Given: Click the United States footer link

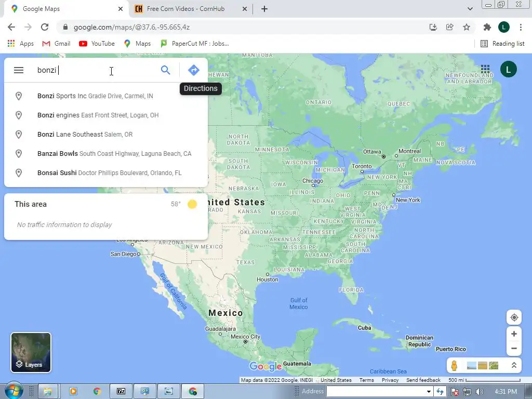Looking at the screenshot, I should 336,380.
